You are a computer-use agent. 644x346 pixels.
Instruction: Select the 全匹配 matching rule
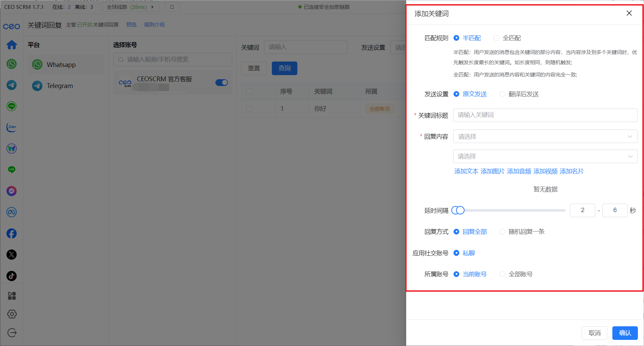(507, 38)
